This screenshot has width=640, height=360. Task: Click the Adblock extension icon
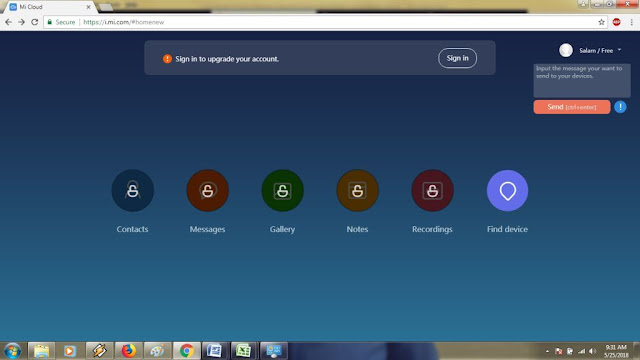tap(617, 22)
